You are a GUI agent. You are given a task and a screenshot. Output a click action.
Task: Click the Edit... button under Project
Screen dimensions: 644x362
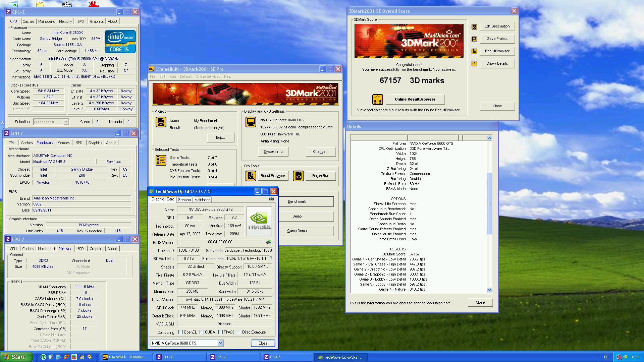(220, 138)
